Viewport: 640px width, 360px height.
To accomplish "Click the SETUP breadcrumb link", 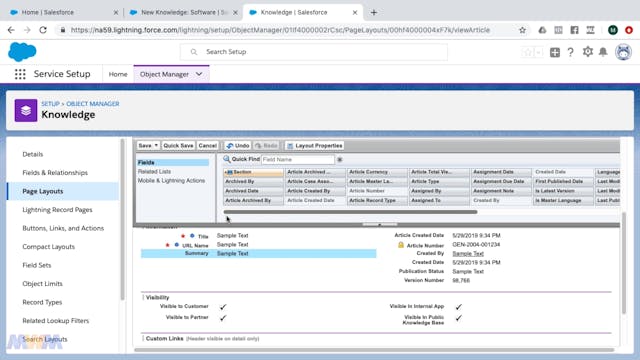I will click(x=50, y=104).
